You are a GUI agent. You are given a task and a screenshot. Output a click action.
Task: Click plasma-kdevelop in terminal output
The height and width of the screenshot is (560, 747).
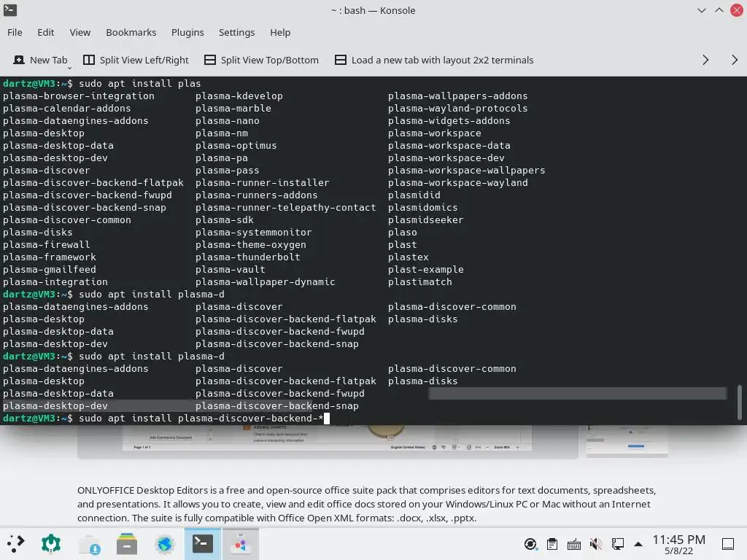(239, 96)
